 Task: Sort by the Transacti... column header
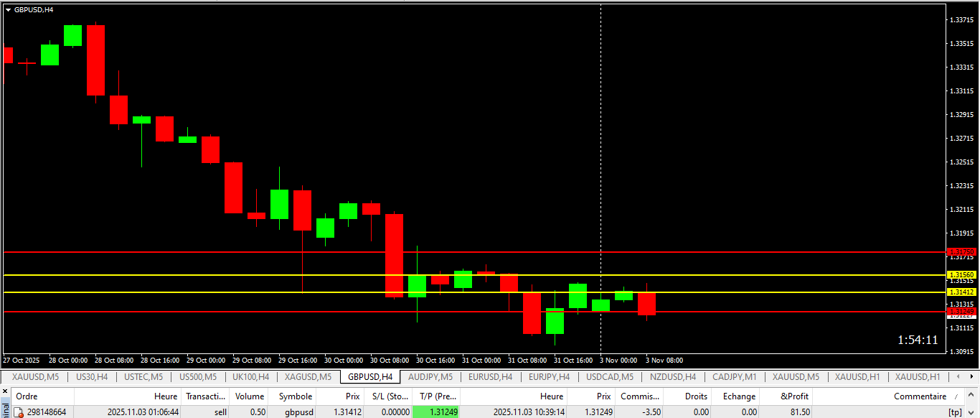(x=206, y=396)
